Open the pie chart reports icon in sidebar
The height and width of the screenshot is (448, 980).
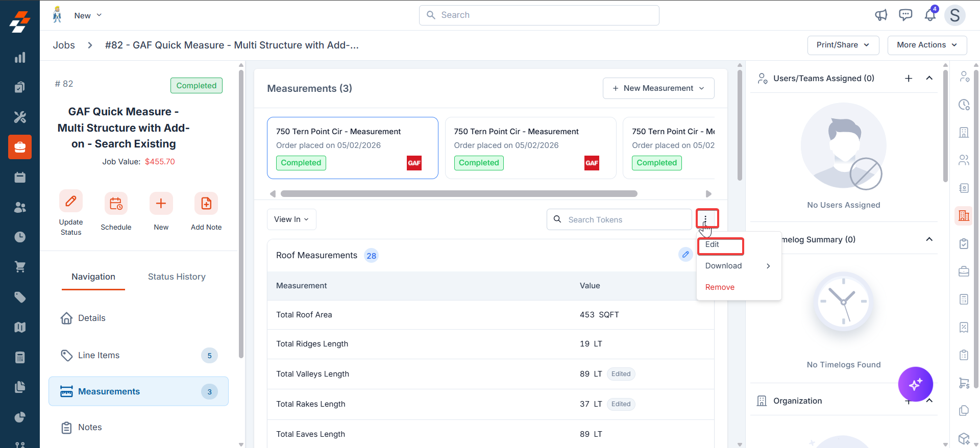(x=20, y=417)
